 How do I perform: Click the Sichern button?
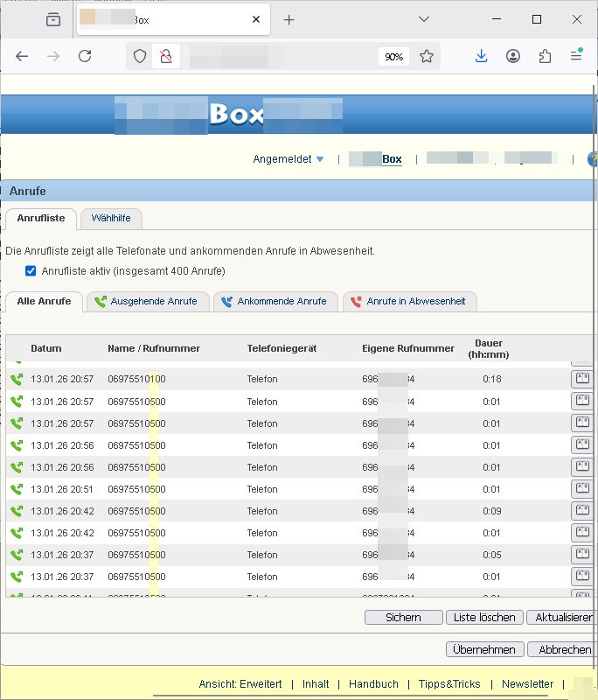(403, 618)
